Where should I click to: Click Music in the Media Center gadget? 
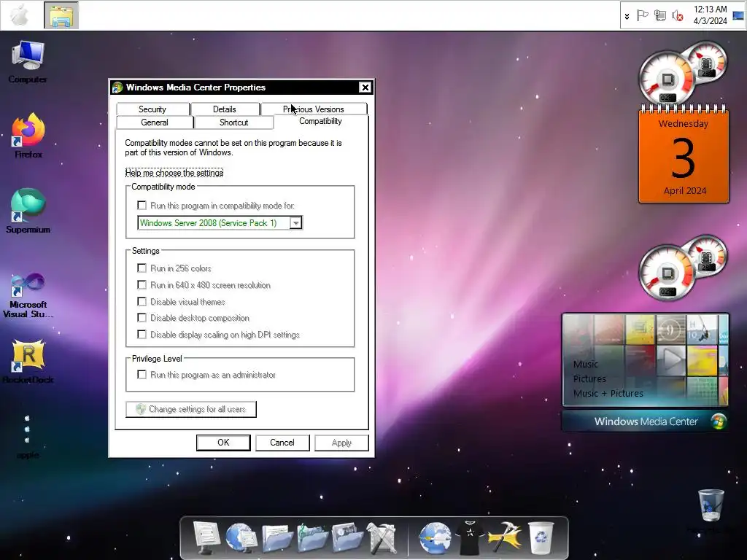586,365
